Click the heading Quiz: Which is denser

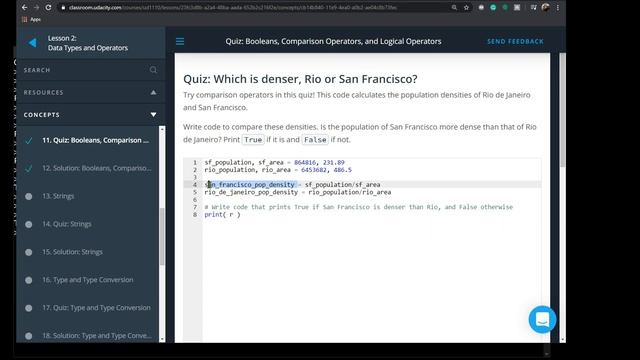[x=300, y=79]
